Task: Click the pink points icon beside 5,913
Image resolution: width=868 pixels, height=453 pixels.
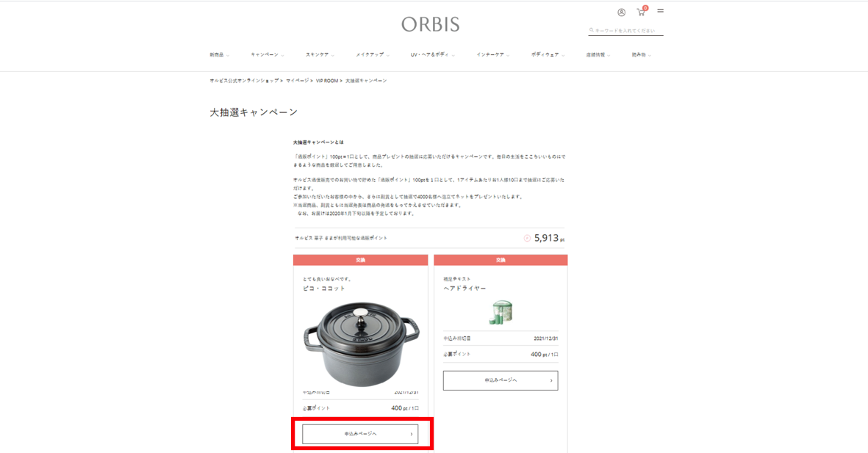Action: pyautogui.click(x=527, y=239)
